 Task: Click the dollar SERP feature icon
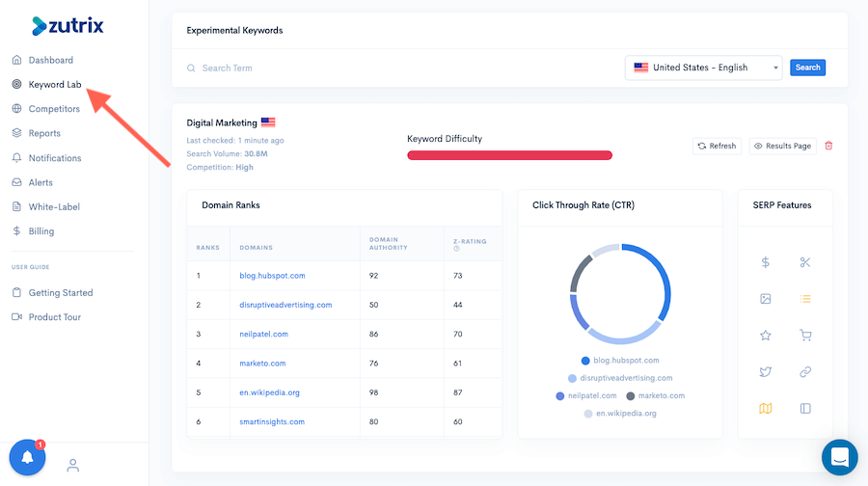766,262
